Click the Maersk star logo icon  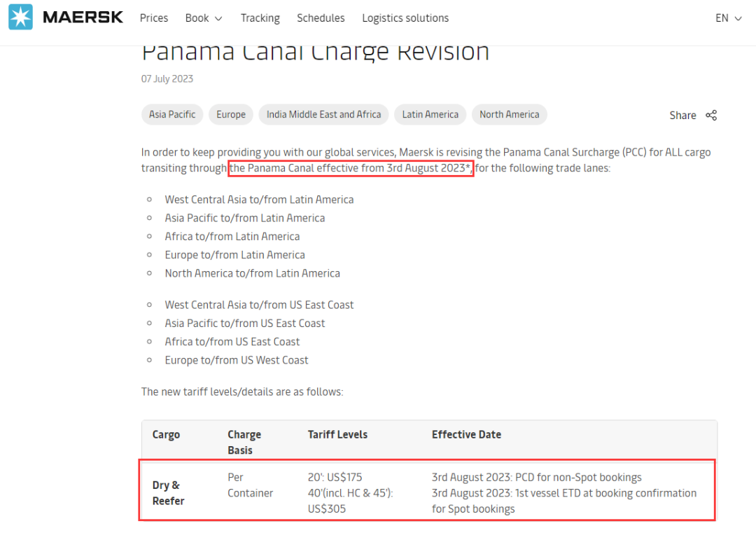[20, 18]
